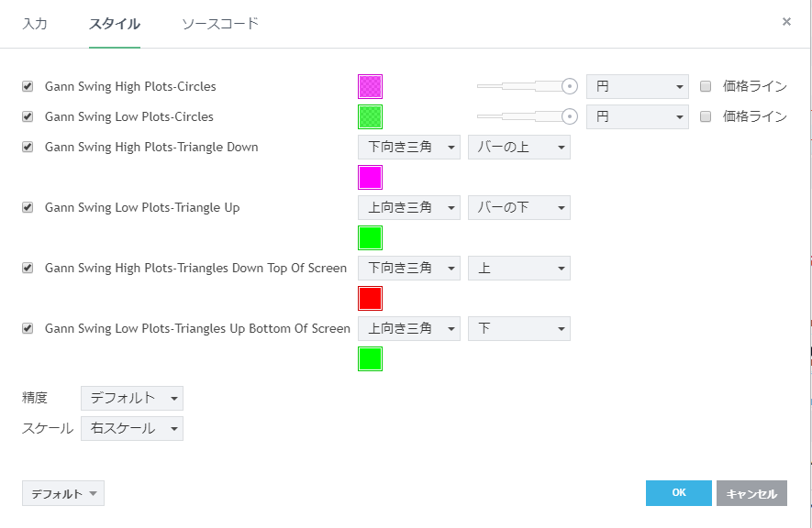Screen dimensions: 812x528
Task: Open the 右スケール scale dropdown
Action: click(132, 429)
